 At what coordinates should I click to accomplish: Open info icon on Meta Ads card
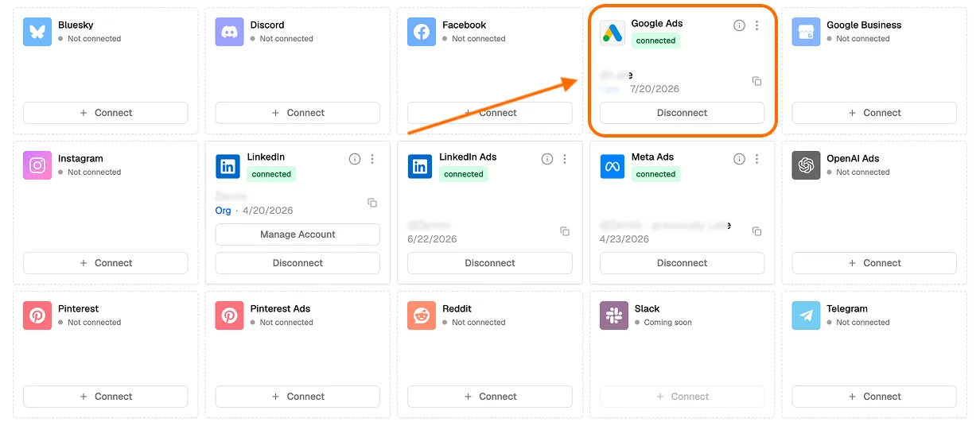[x=739, y=159]
